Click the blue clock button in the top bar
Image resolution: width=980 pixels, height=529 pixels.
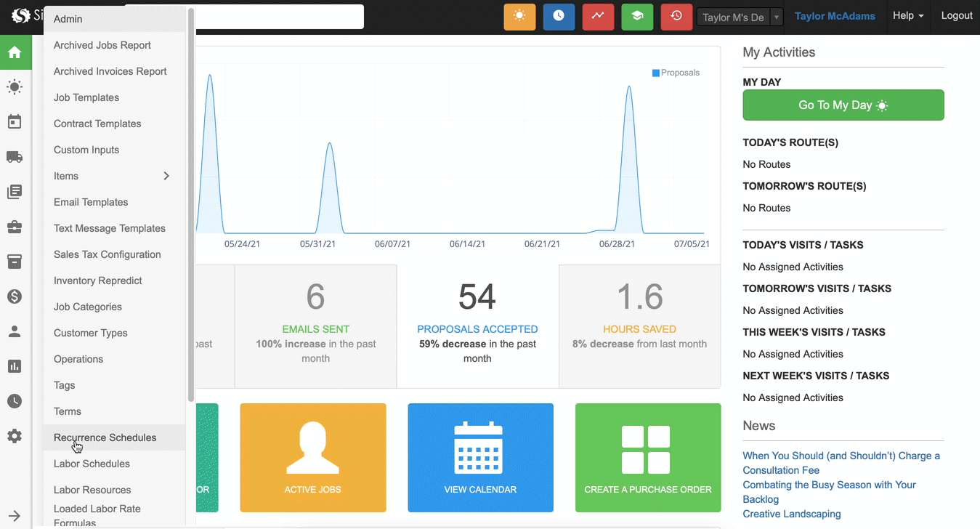pyautogui.click(x=559, y=17)
